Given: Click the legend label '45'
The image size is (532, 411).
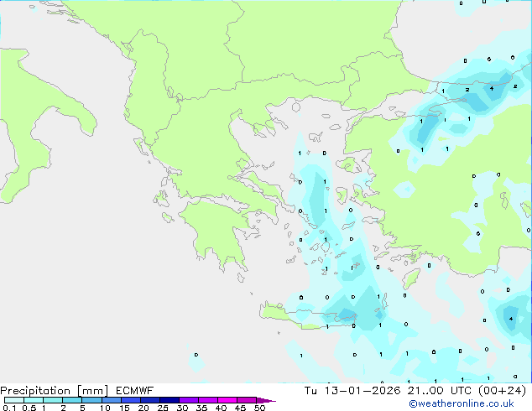Looking at the screenshot, I should click(240, 408).
